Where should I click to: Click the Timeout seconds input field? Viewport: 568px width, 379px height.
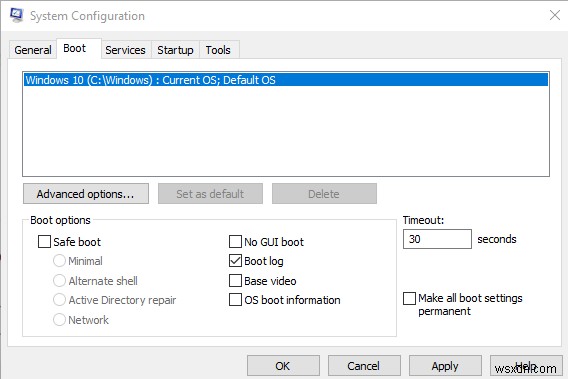click(x=437, y=239)
